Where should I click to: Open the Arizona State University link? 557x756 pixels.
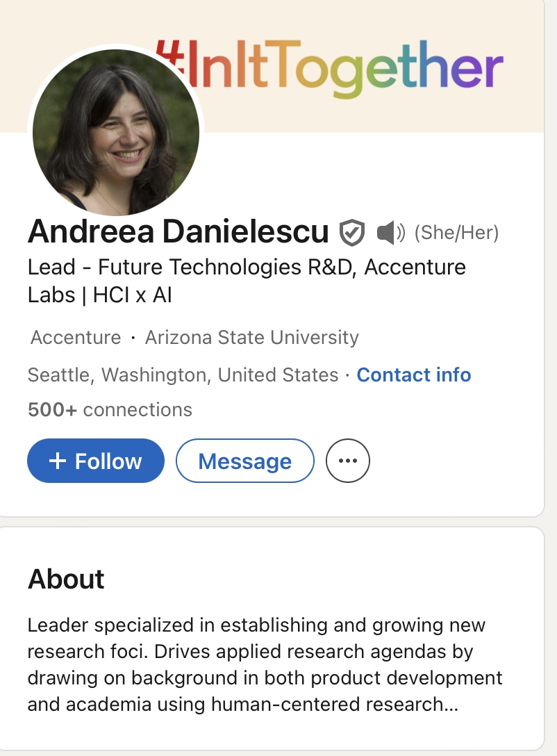pyautogui.click(x=252, y=337)
